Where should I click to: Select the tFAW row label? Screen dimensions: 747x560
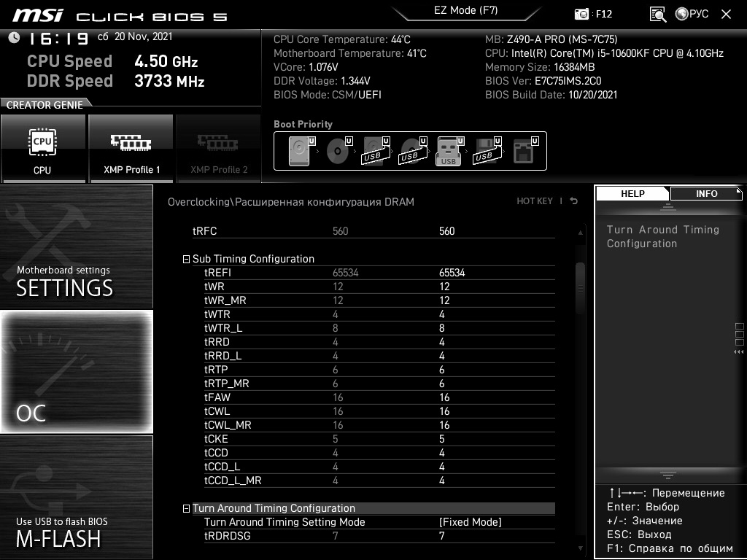click(217, 397)
